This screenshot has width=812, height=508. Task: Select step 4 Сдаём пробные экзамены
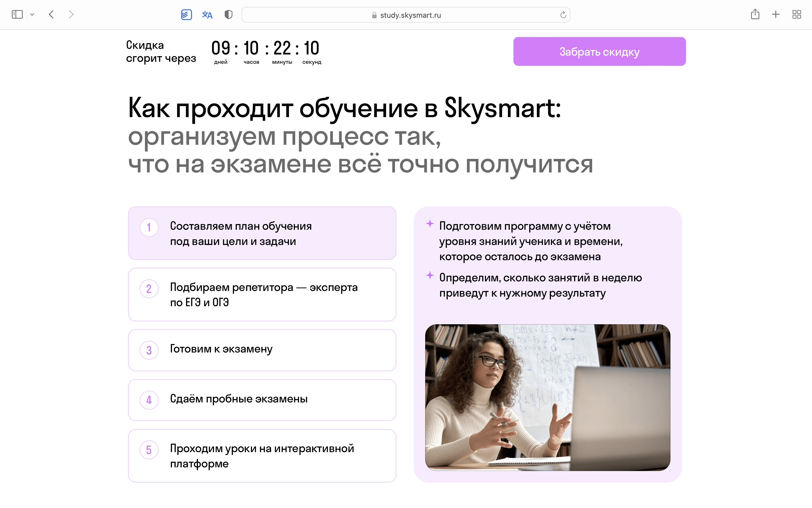click(262, 400)
